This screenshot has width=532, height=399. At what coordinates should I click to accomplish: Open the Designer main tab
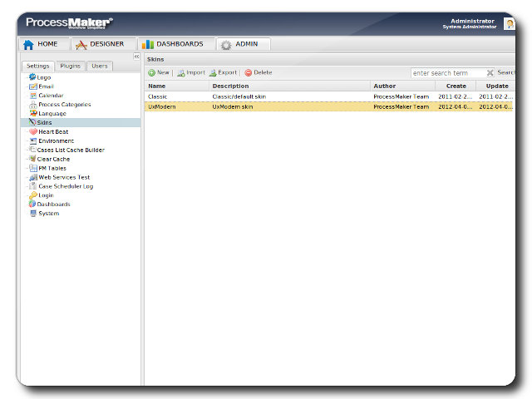[100, 44]
